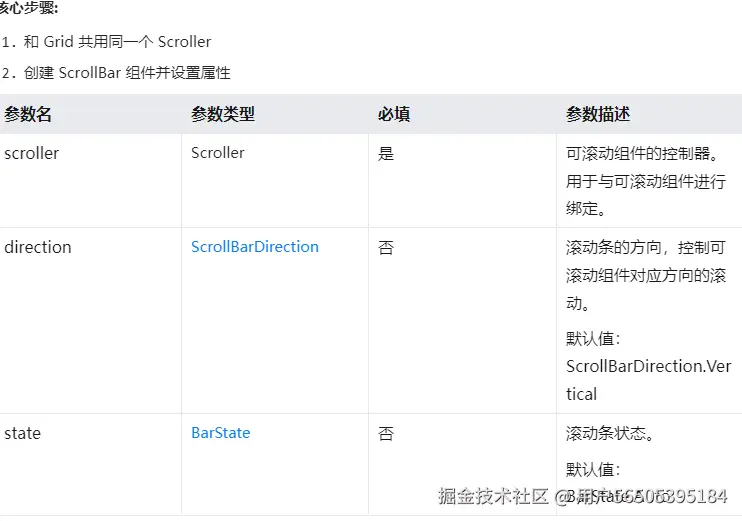This screenshot has width=742, height=521.
Task: Open the BarState type link
Action: 220,433
